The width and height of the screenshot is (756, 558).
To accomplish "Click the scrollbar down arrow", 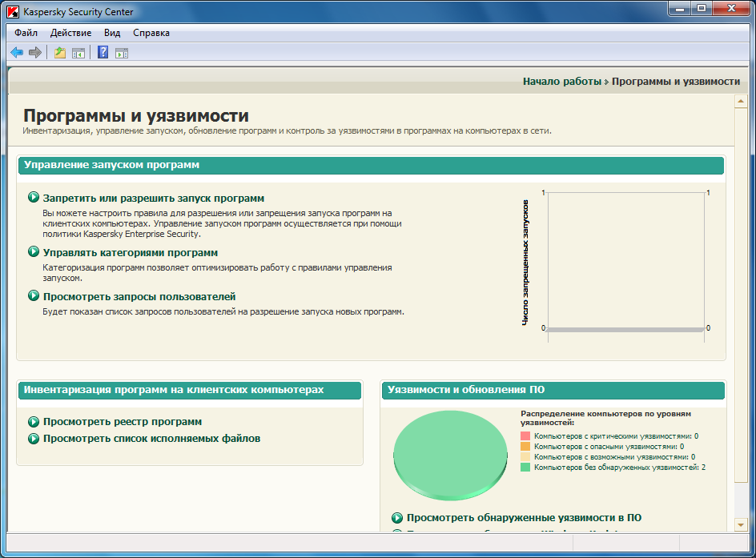I will pos(740,524).
